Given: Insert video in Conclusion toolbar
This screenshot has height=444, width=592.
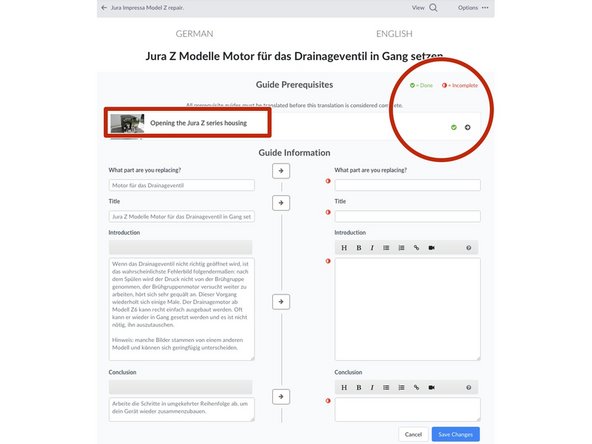Looking at the screenshot, I should (432, 388).
